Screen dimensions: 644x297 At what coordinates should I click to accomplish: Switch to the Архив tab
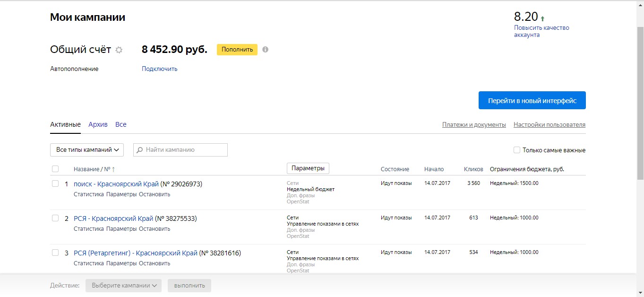(x=98, y=124)
